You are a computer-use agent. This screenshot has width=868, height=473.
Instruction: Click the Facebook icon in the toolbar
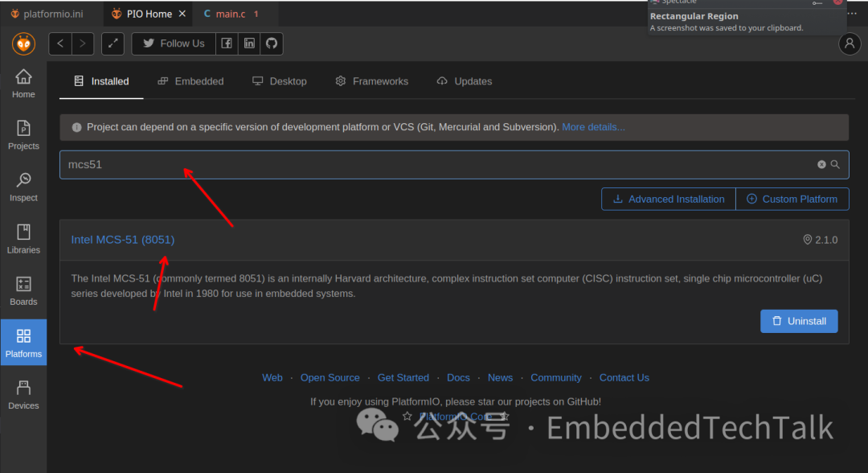coord(226,43)
